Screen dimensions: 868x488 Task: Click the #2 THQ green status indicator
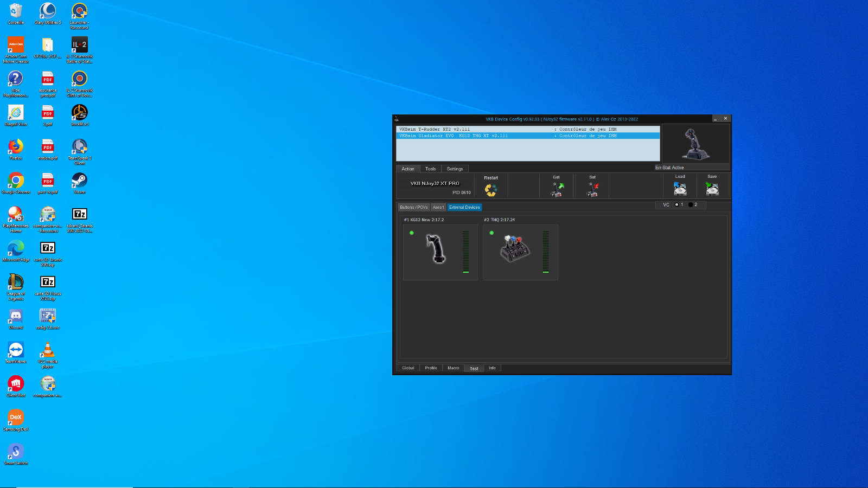(492, 233)
